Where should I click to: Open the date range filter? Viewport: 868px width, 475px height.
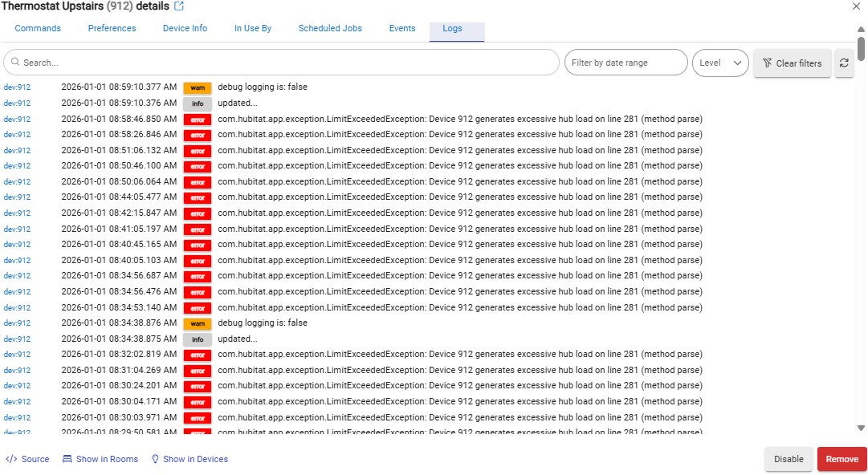point(626,63)
